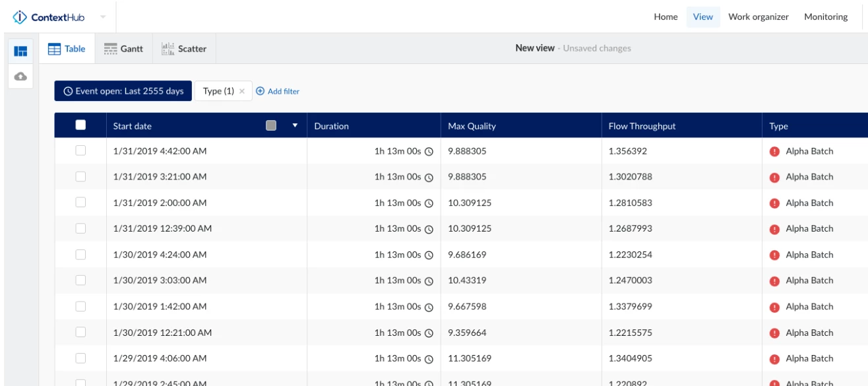Open the Type (1) filter chip
The width and height of the screenshot is (868, 386).
click(x=218, y=90)
